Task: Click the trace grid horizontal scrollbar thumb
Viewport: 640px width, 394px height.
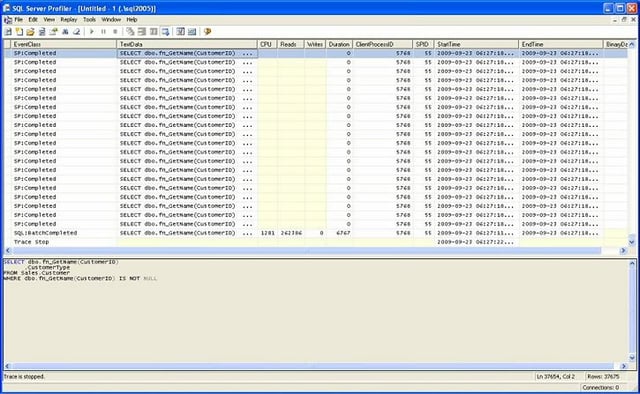Action: tap(307, 250)
